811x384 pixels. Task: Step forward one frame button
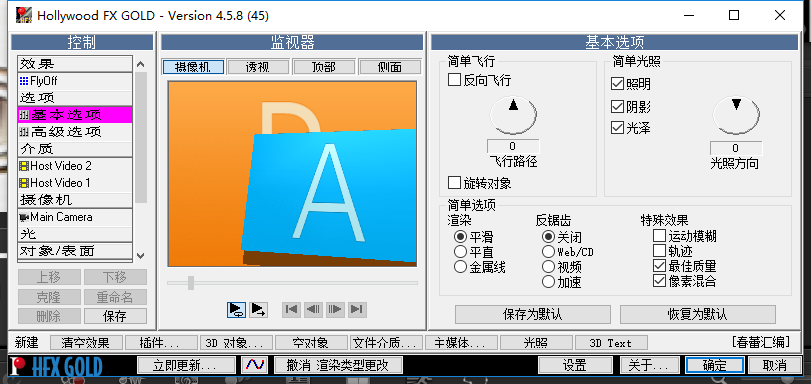point(335,309)
